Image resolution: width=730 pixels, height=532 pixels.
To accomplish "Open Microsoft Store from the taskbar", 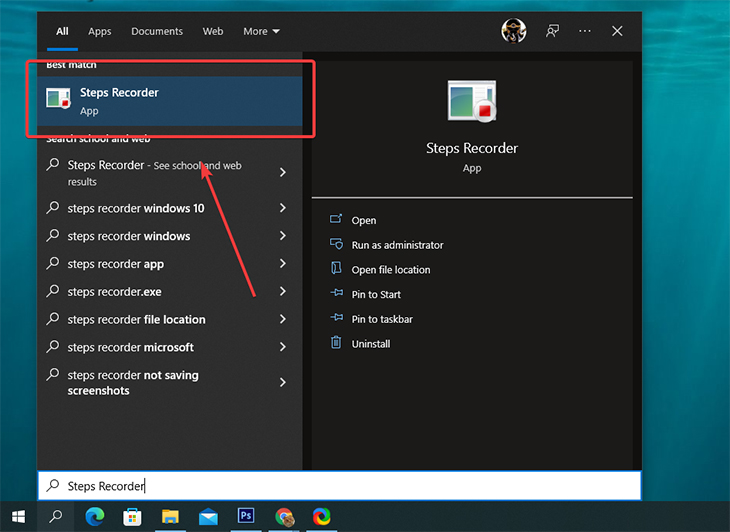I will click(132, 517).
